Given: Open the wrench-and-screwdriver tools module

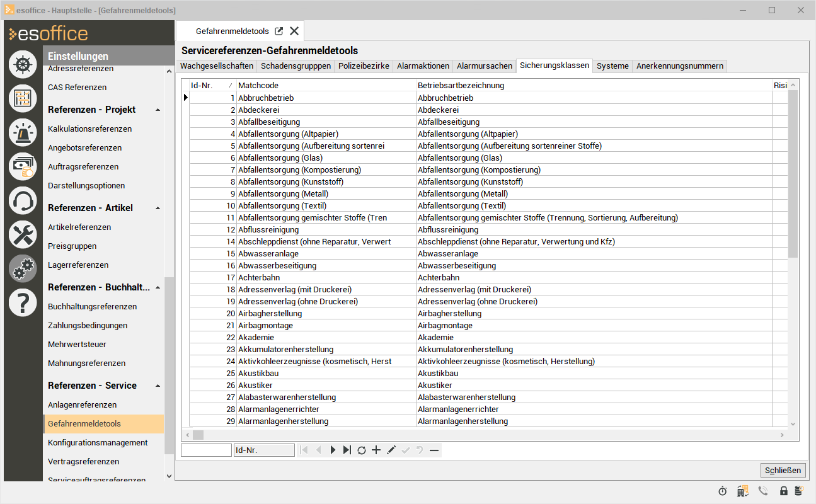Looking at the screenshot, I should (23, 234).
